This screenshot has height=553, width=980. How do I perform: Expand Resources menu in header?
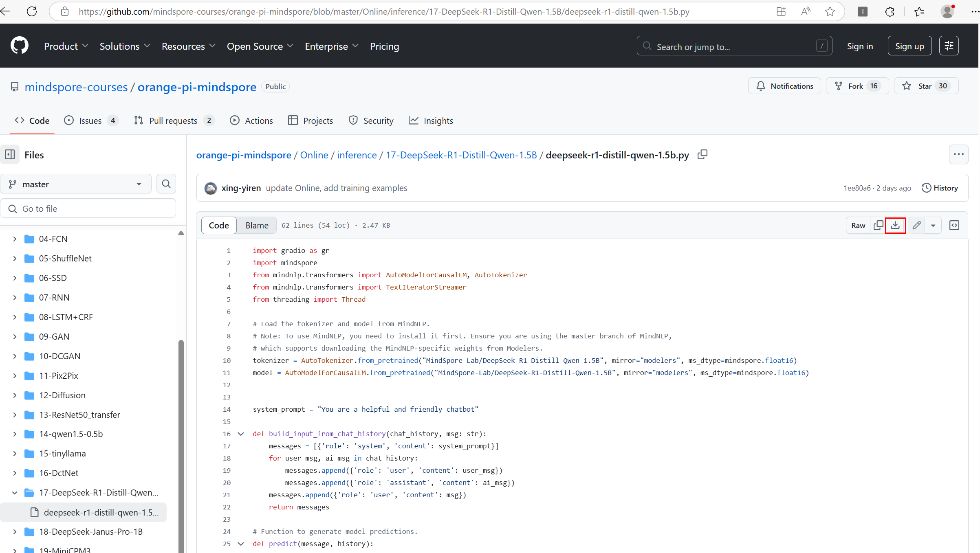pyautogui.click(x=188, y=46)
